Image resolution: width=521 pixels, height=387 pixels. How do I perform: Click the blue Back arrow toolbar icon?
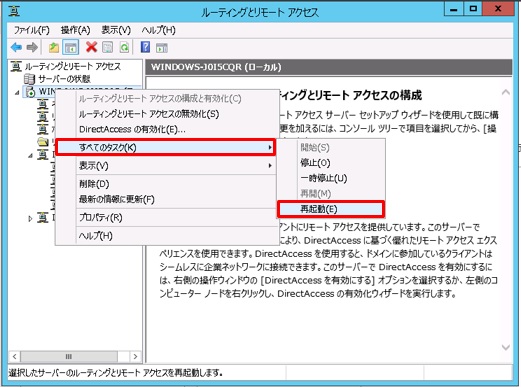pyautogui.click(x=16, y=47)
